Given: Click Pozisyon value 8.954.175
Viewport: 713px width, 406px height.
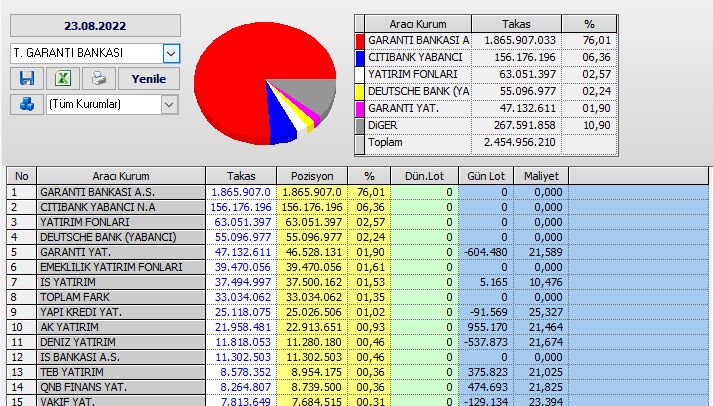Looking at the screenshot, I should (x=316, y=372).
